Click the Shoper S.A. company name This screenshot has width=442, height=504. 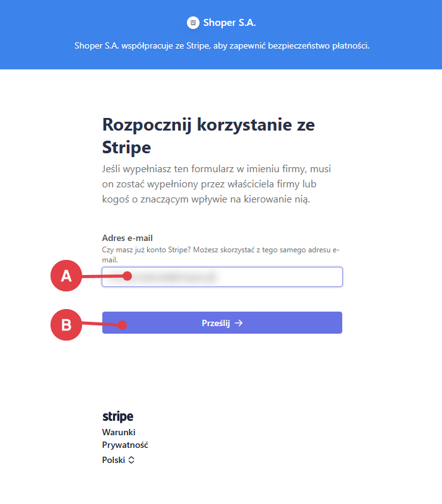pyautogui.click(x=229, y=23)
